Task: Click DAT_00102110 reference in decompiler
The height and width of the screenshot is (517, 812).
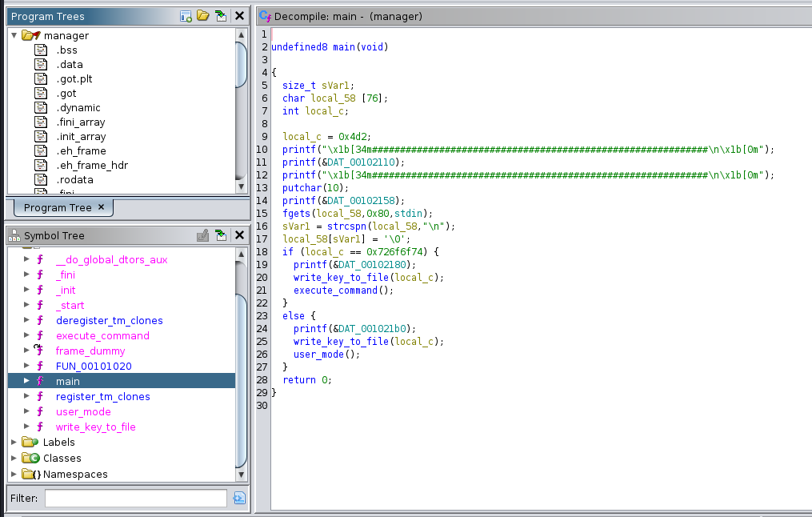Action: pyautogui.click(x=361, y=162)
